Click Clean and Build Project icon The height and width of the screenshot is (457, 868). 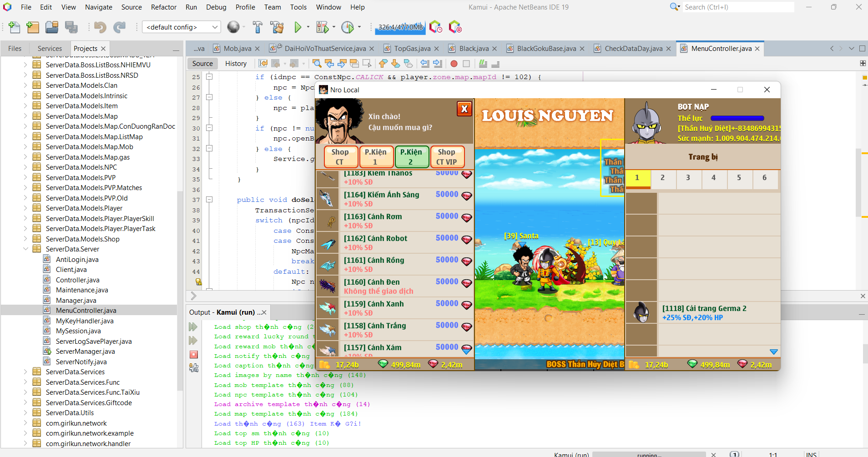coord(277,27)
